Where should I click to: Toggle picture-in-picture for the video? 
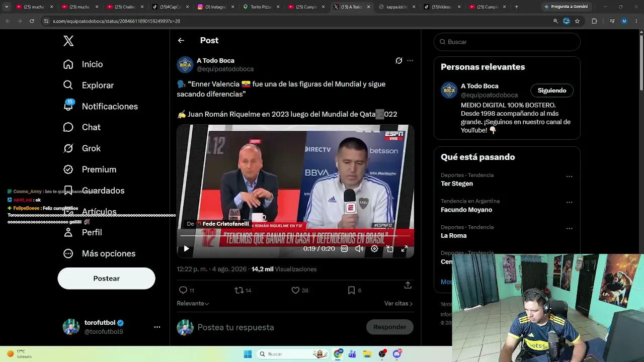coord(389,248)
